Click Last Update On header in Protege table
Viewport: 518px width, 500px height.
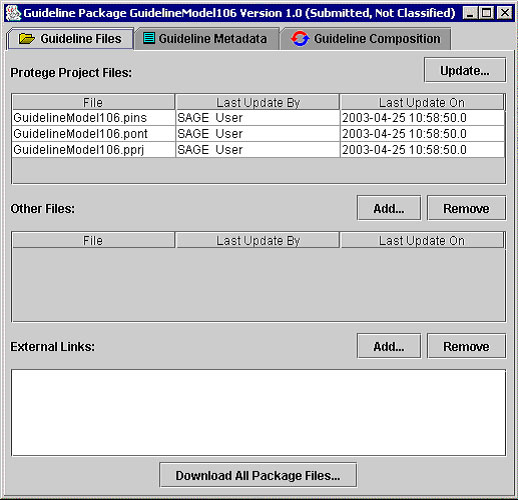(422, 102)
